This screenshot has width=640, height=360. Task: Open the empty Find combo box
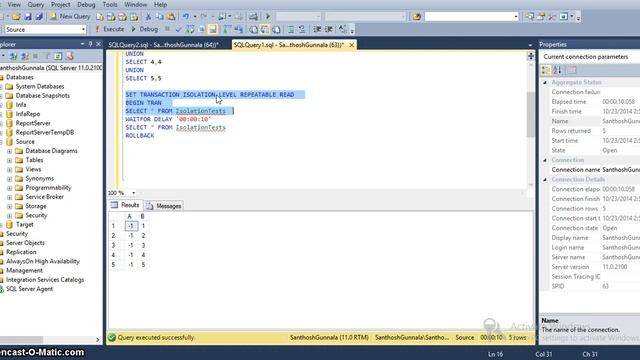pyautogui.click(x=471, y=16)
